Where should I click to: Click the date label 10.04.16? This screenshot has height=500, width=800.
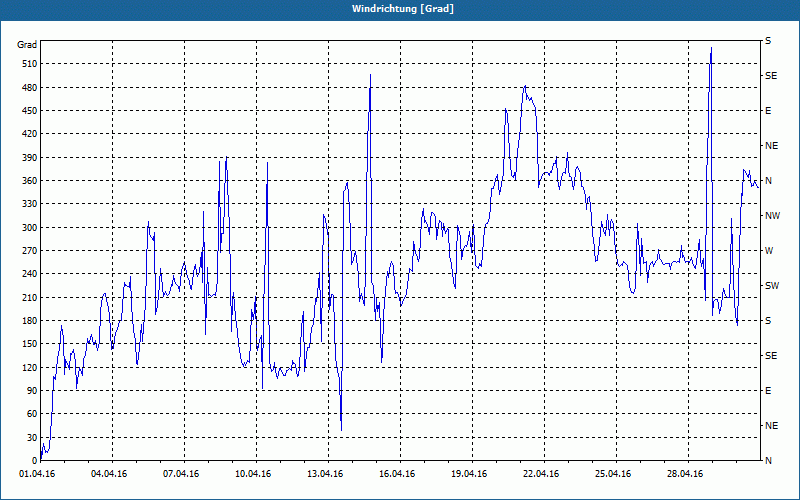[x=253, y=474]
